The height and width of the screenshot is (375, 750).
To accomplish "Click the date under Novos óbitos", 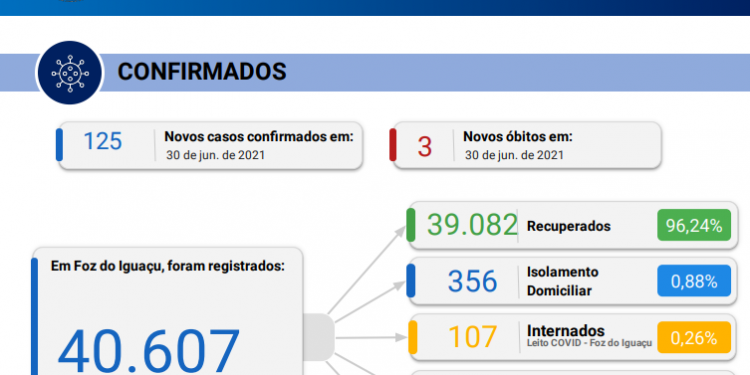I will tap(514, 155).
